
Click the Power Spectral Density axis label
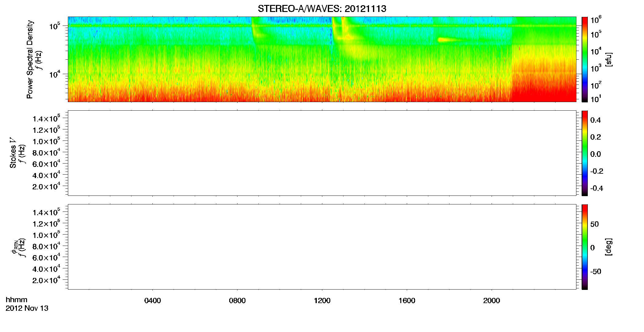[30, 59]
